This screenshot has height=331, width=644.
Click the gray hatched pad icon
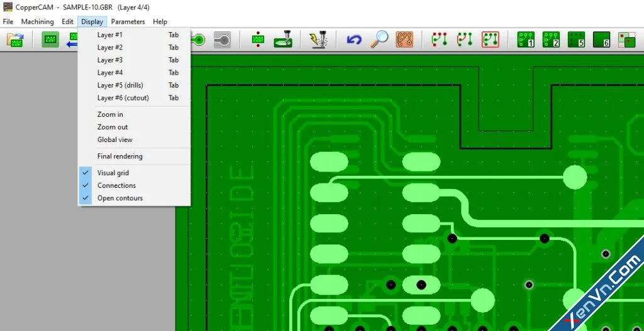pyautogui.click(x=222, y=40)
